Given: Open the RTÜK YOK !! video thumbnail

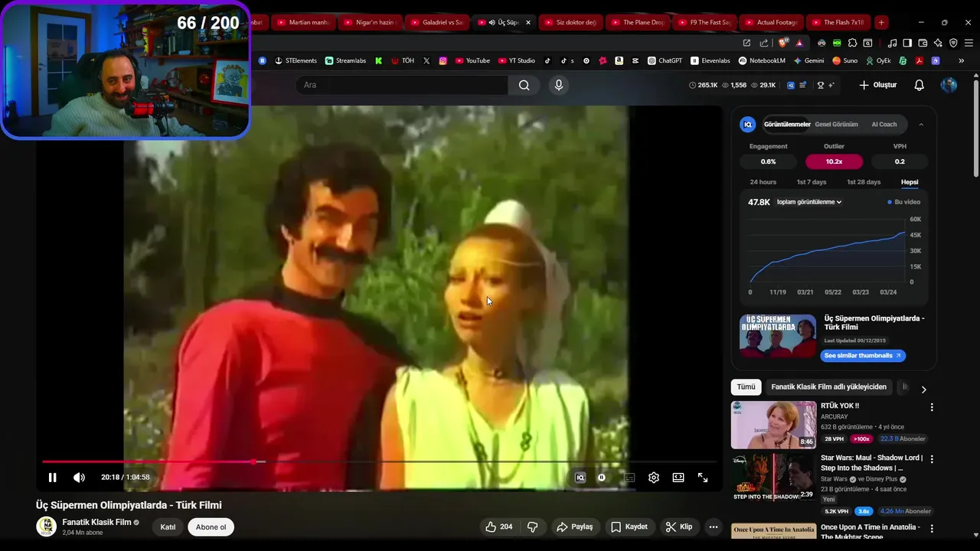Looking at the screenshot, I should [x=773, y=425].
